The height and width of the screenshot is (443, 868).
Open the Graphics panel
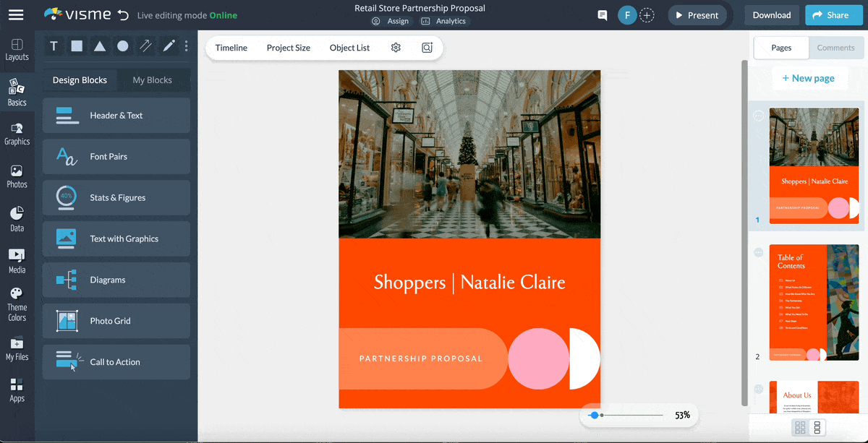click(x=17, y=134)
